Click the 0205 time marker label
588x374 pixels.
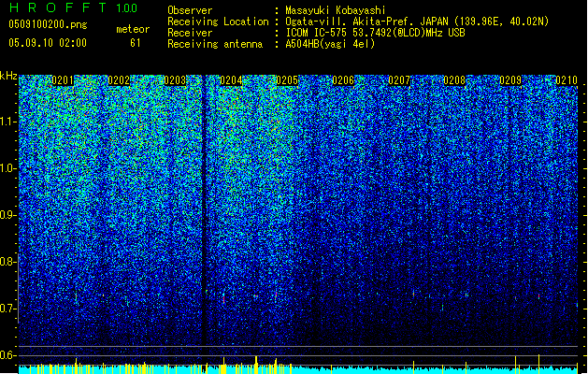coord(287,80)
